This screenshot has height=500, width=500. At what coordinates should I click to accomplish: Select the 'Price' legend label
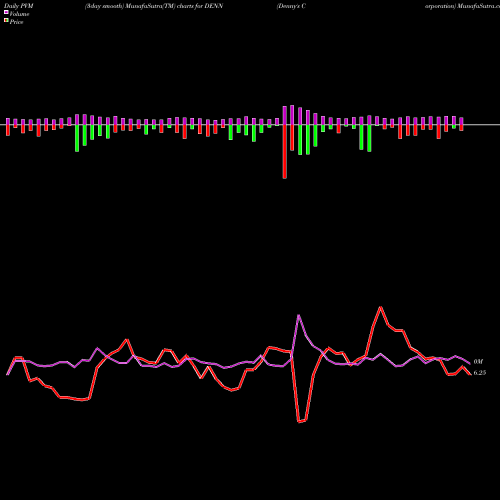coord(16,22)
